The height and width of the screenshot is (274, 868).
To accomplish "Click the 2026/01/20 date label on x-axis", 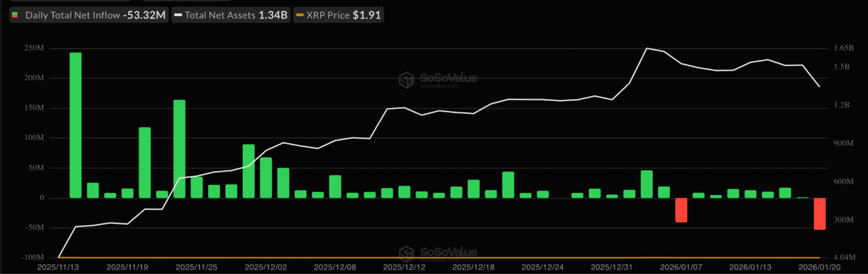I will tap(819, 267).
